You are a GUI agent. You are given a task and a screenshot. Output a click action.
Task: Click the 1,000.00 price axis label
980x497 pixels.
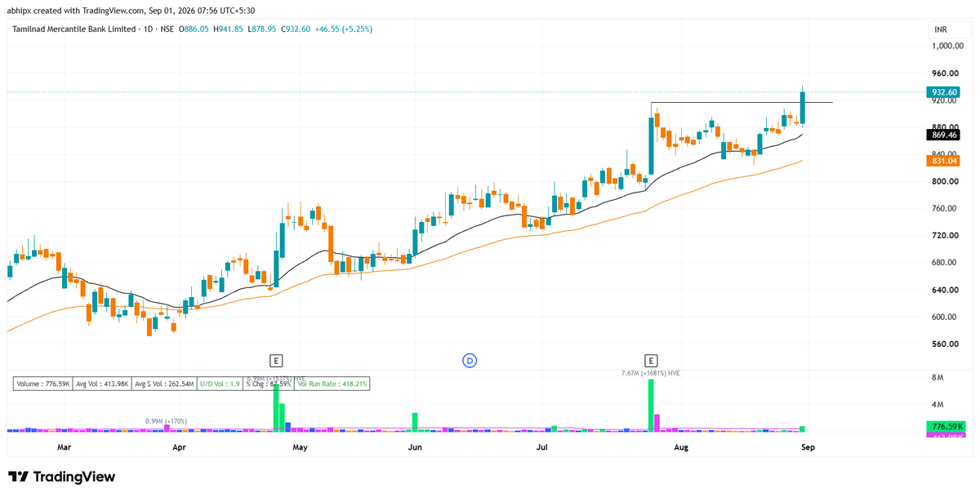click(x=947, y=46)
